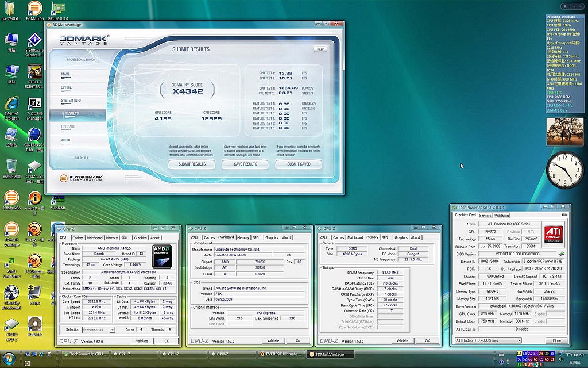The image size is (588, 368).
Task: Click the NB Frequency value in CPU-Z Memory
Action: click(413, 259)
